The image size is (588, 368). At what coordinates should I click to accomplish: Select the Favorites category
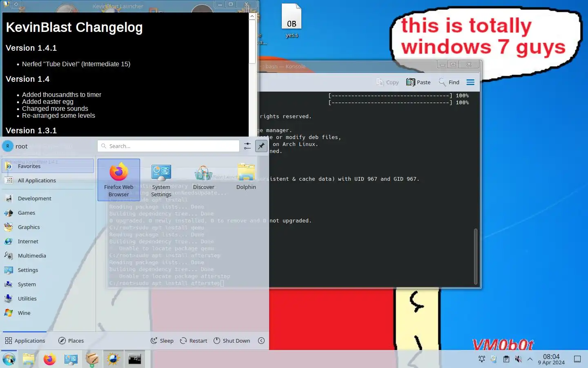pos(48,166)
